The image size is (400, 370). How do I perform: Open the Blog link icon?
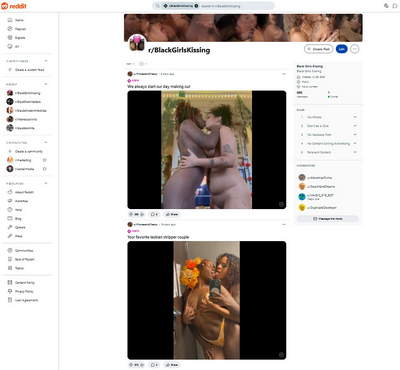click(10, 219)
